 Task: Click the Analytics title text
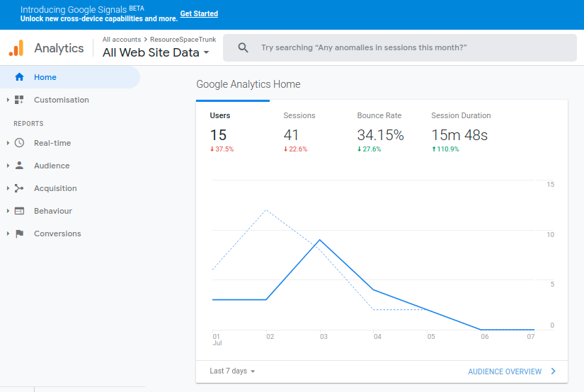click(59, 48)
